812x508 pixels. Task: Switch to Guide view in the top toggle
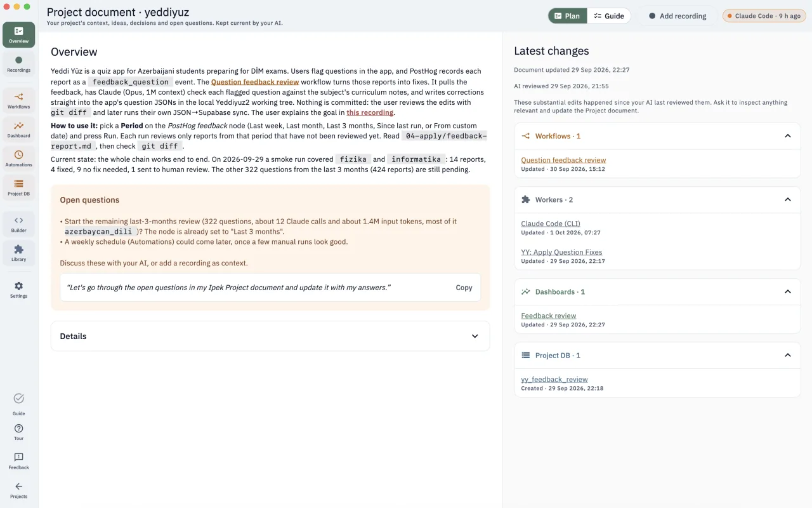609,16
